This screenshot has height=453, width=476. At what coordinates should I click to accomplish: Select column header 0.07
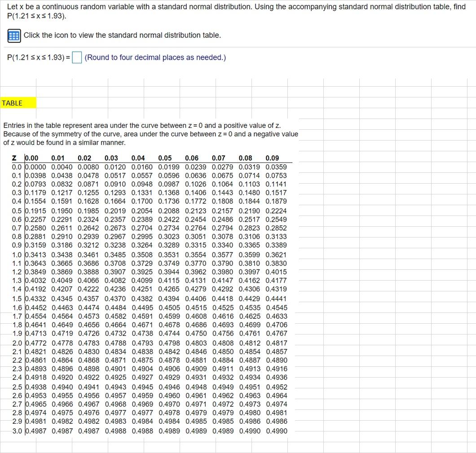[x=219, y=158]
